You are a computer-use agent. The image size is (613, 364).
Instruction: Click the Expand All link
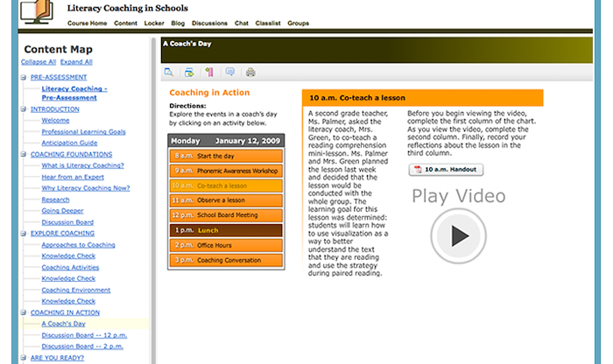[76, 62]
